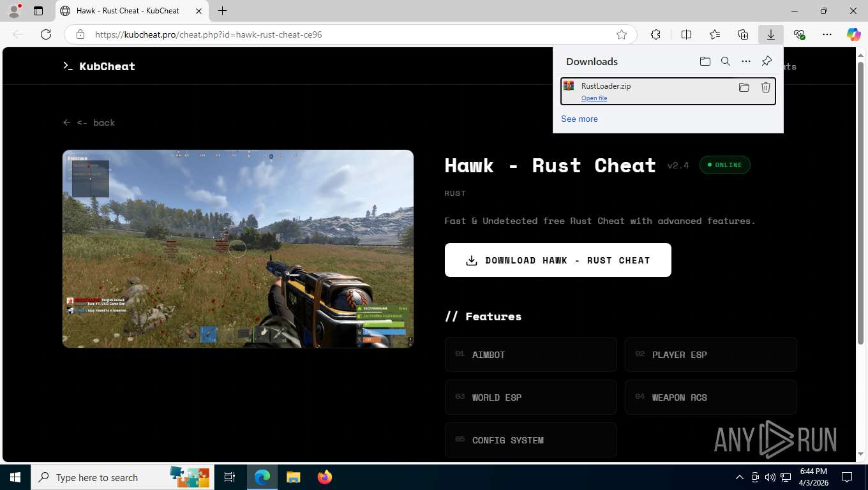Click the ONLINE status badge

(725, 165)
